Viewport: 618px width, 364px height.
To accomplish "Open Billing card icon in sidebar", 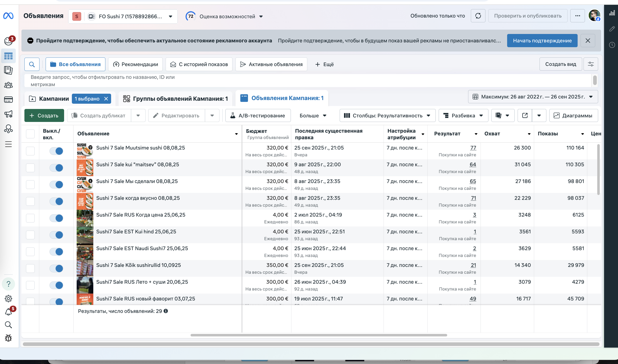I will (x=8, y=100).
